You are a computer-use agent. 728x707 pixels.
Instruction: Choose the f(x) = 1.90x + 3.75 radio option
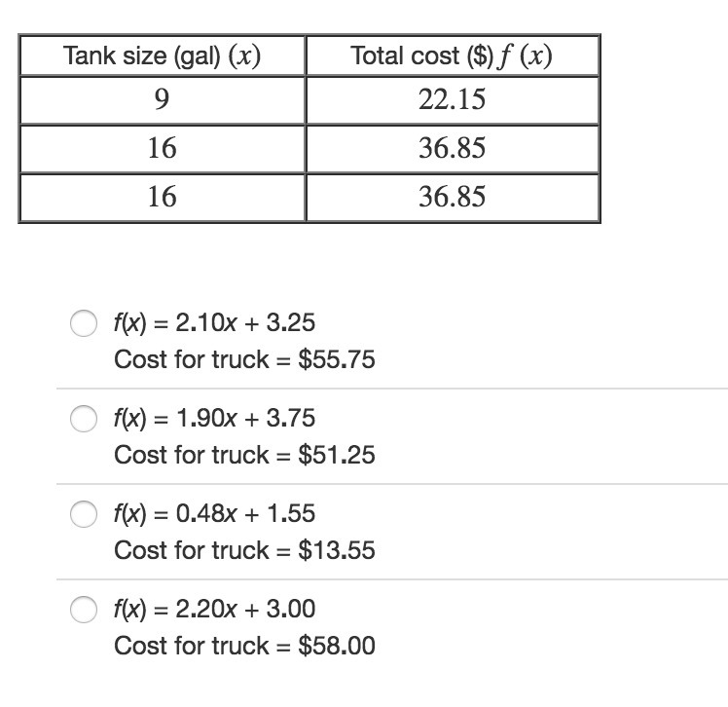click(84, 420)
